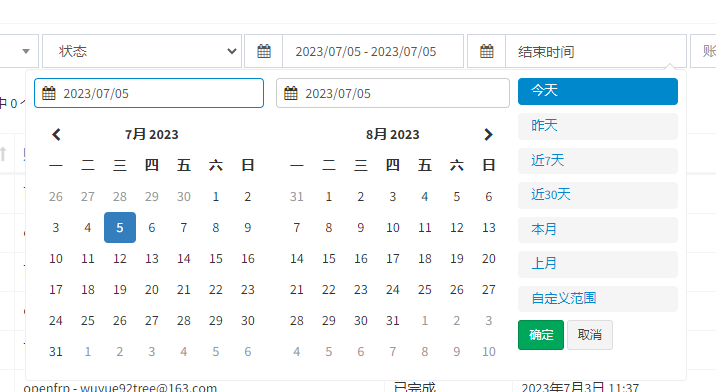The image size is (716, 392).
Task: Pick greyed September 10 in right calendar
Action: pyautogui.click(x=489, y=352)
